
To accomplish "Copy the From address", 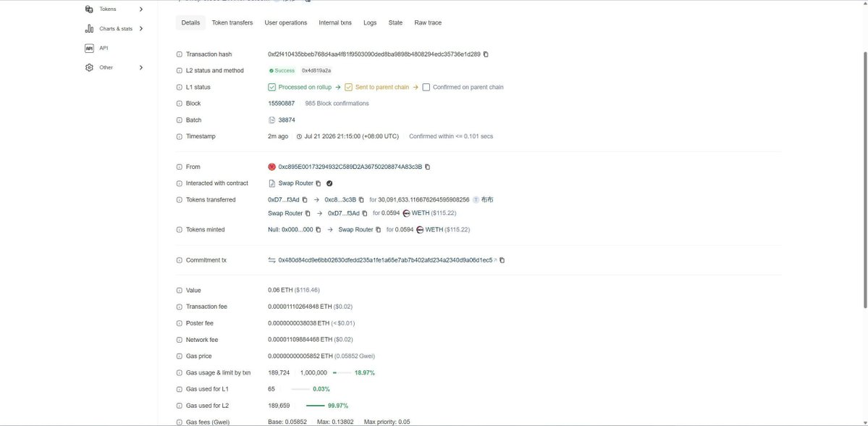I will [x=427, y=167].
